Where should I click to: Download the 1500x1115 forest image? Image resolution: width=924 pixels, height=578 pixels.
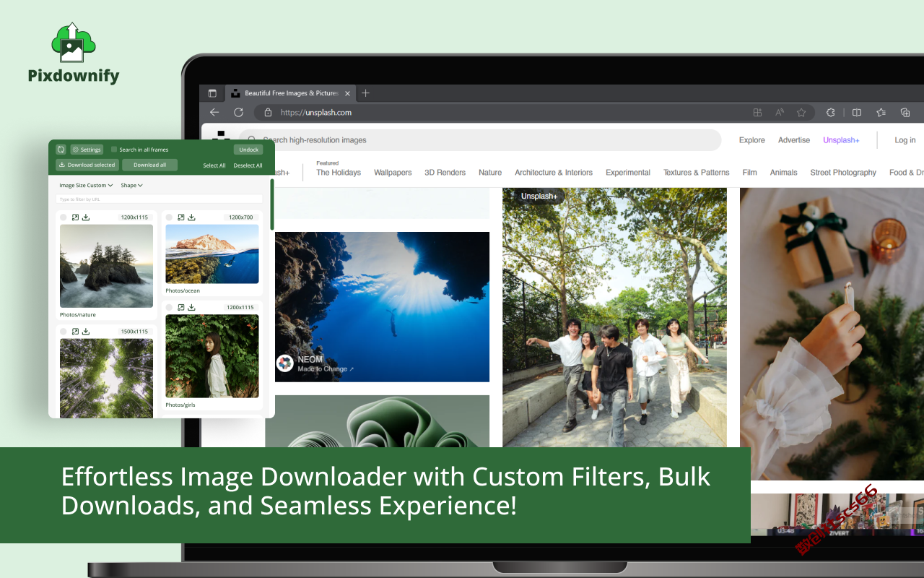point(86,332)
